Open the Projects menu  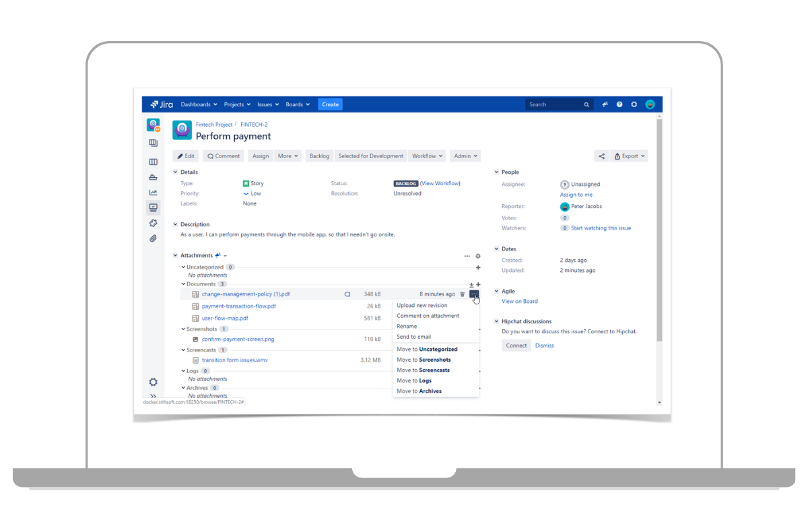237,104
